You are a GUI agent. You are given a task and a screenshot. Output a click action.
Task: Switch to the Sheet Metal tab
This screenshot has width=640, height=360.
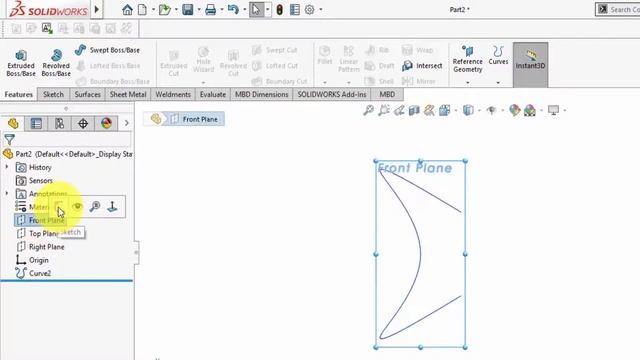(x=128, y=95)
